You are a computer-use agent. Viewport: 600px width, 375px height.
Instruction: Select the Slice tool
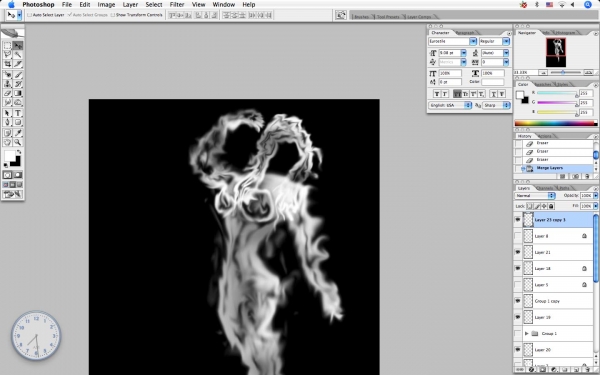18,64
